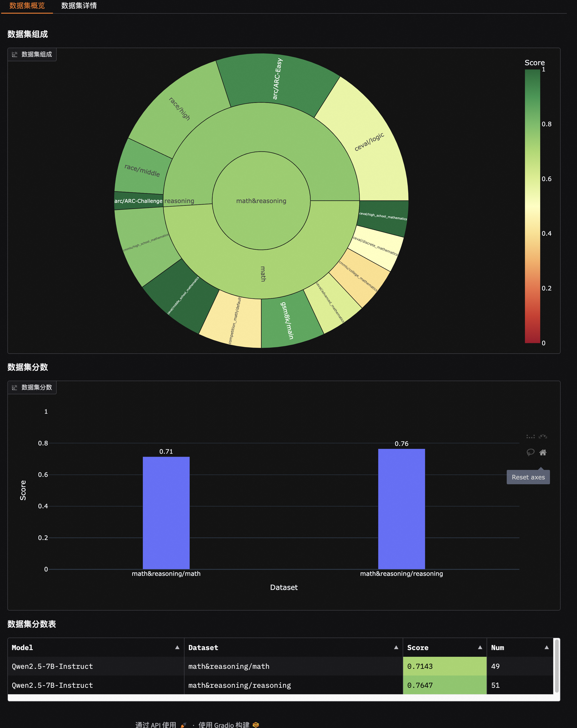Click the Gradio logo icon in footer
577x728 pixels.
click(x=256, y=725)
